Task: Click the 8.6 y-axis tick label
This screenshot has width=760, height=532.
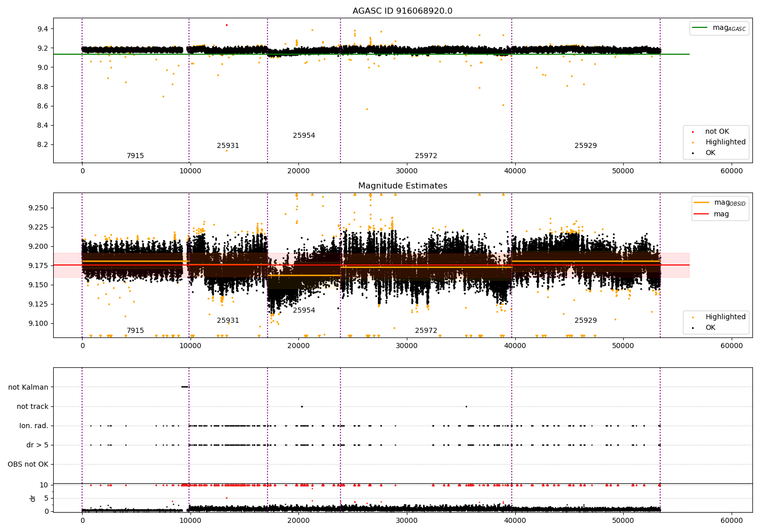Action: (x=43, y=106)
